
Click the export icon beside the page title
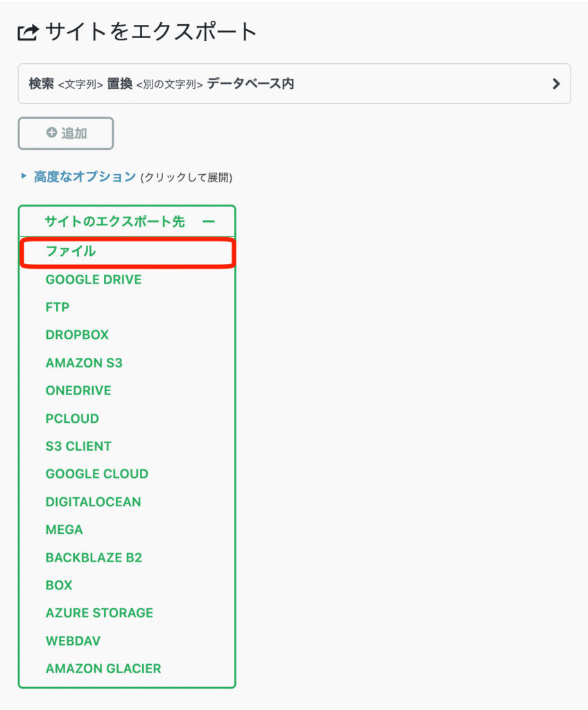click(x=28, y=32)
